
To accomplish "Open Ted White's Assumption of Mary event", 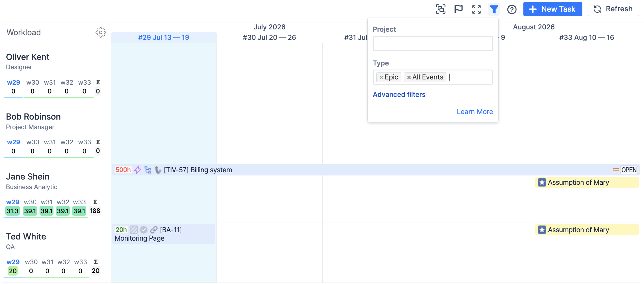I will (587, 230).
